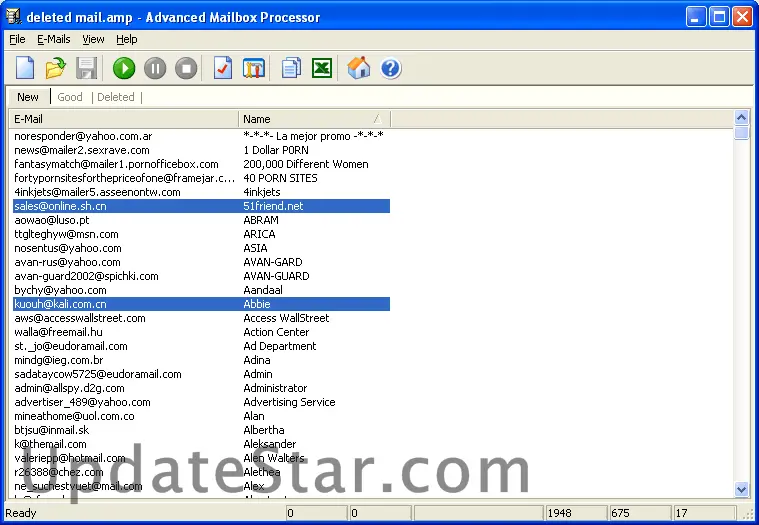Select the mineathome@uol.com.co row
The width and height of the screenshot is (759, 525).
click(201, 417)
